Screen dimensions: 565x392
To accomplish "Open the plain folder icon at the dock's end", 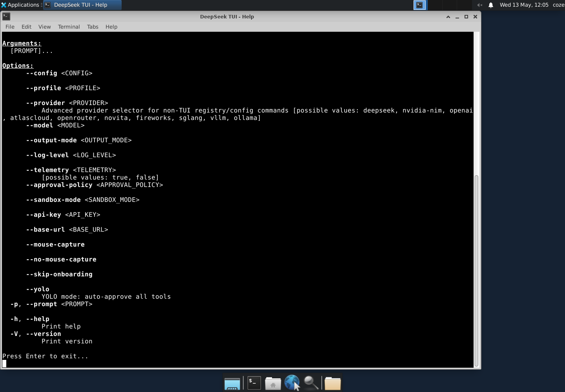I will click(333, 383).
